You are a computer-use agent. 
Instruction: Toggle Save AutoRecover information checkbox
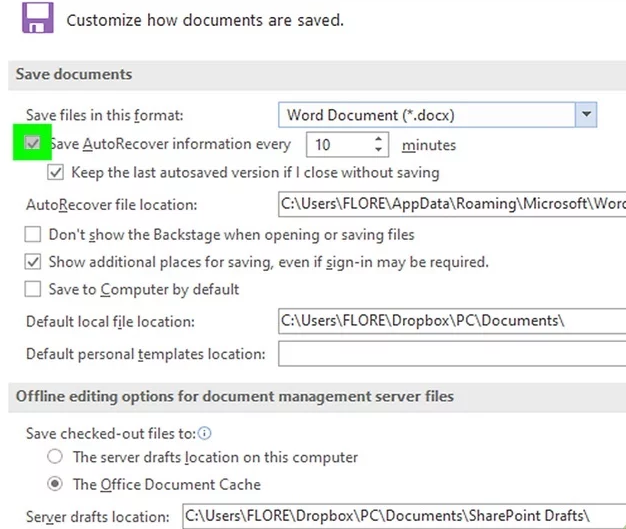coord(32,143)
